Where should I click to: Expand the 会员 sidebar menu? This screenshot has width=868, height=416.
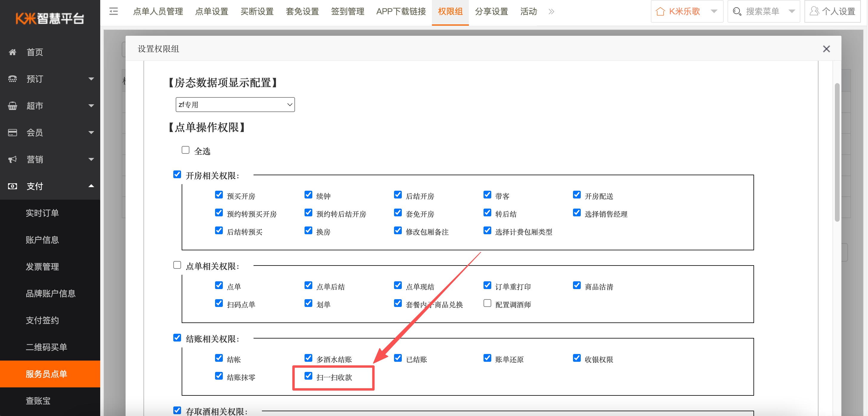91,133
